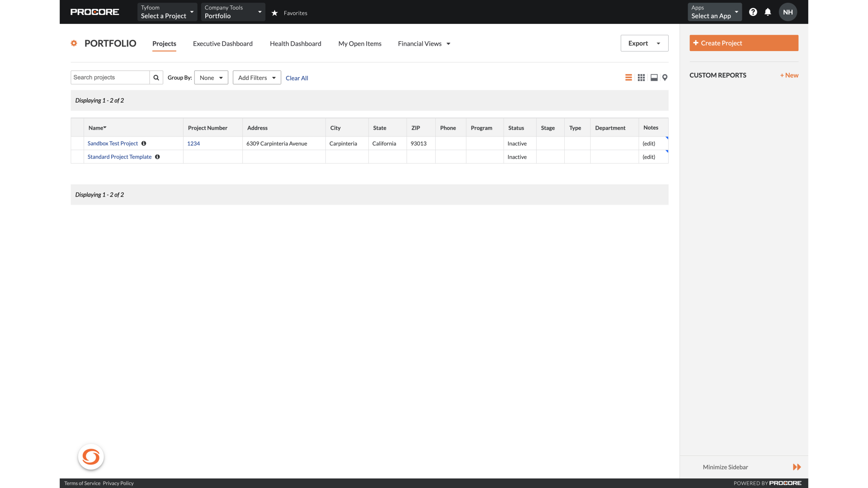Image resolution: width=868 pixels, height=488 pixels.
Task: Click the Sandbox Test Project link
Action: 113,143
